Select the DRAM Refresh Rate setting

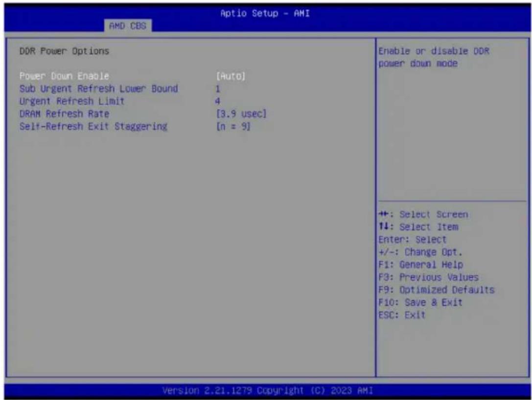click(x=65, y=114)
